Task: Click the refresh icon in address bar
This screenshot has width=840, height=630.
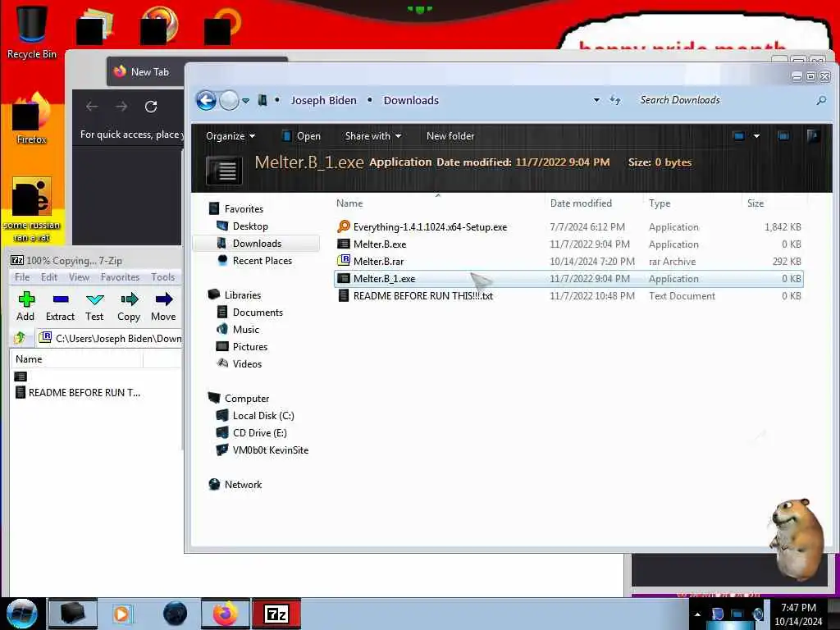Action: click(615, 100)
